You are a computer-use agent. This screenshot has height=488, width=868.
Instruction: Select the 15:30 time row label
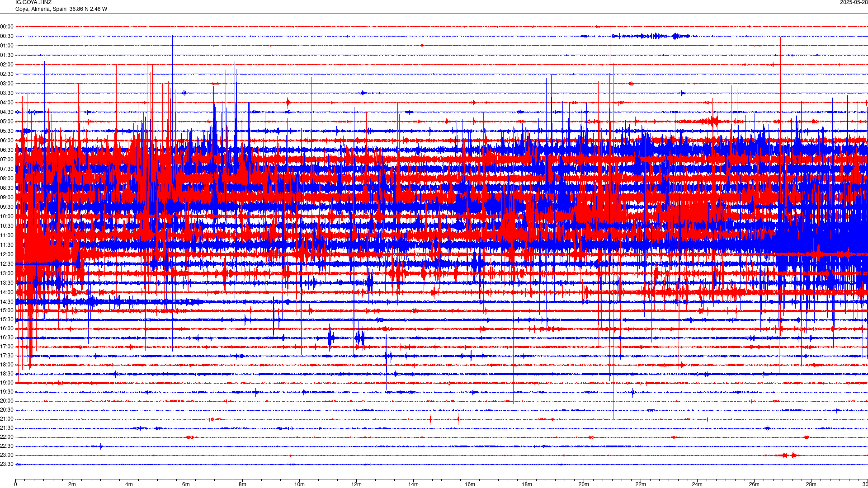7,319
